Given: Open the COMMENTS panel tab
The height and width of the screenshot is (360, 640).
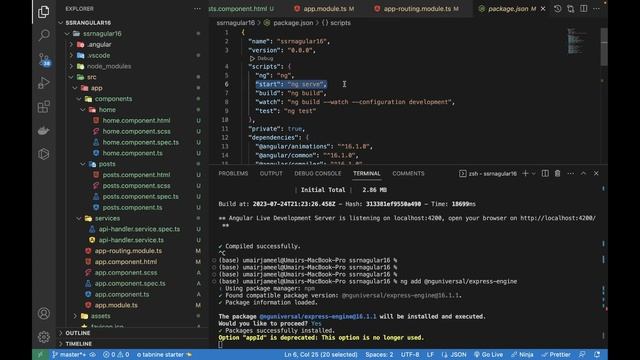Looking at the screenshot, I should [408, 173].
